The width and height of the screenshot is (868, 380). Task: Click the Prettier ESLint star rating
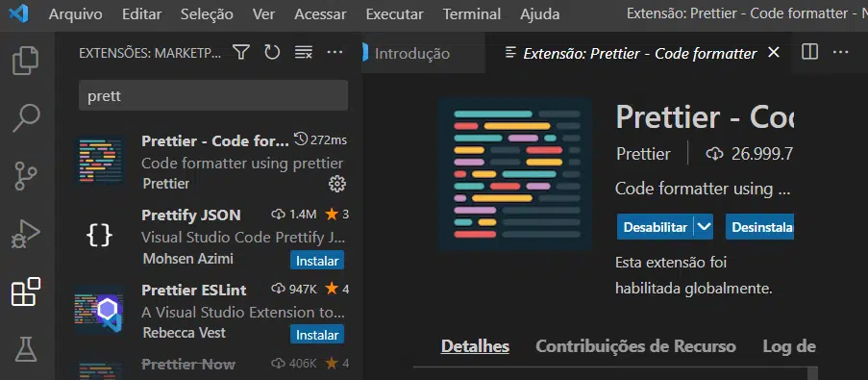click(x=337, y=289)
